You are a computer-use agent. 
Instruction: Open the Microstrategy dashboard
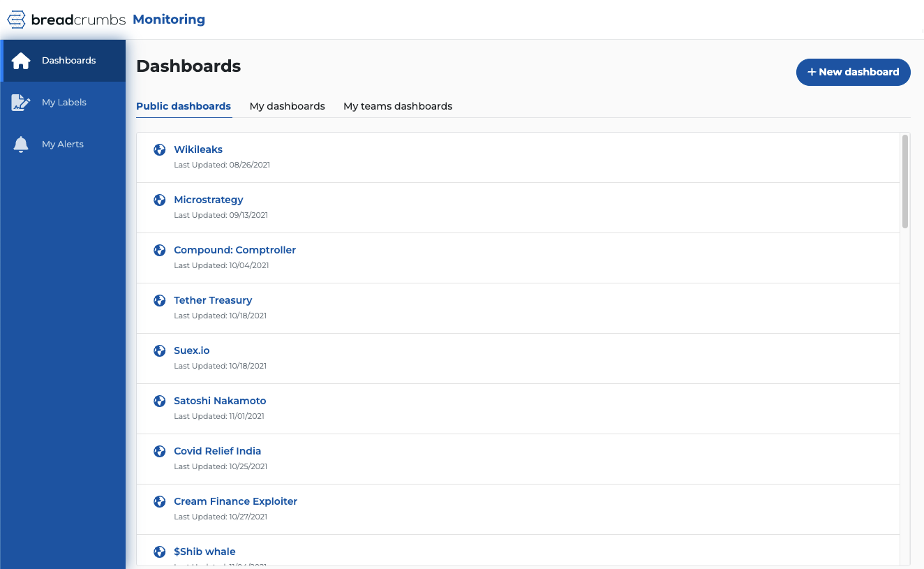208,200
